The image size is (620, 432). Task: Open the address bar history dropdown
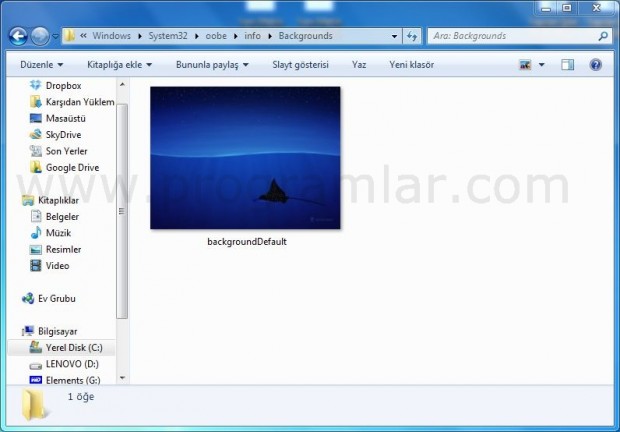[394, 36]
